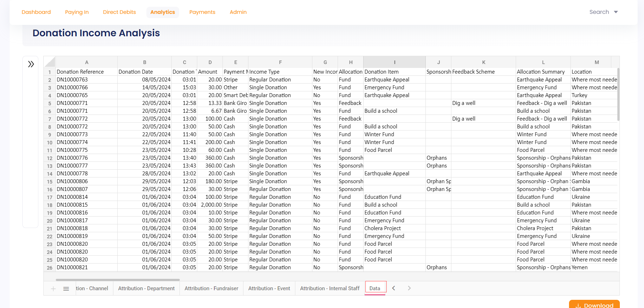Click the vertical scrollbar thumb

[618, 94]
